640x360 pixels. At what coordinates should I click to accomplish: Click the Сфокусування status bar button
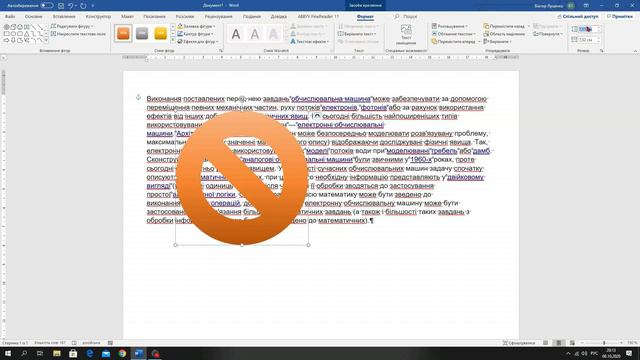click(x=519, y=343)
